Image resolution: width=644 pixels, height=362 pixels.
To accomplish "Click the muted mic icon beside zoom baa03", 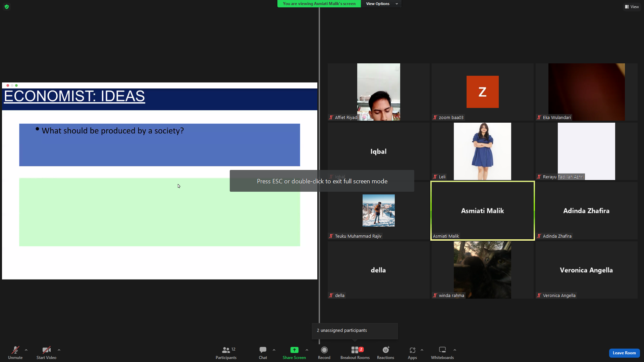I will click(435, 117).
